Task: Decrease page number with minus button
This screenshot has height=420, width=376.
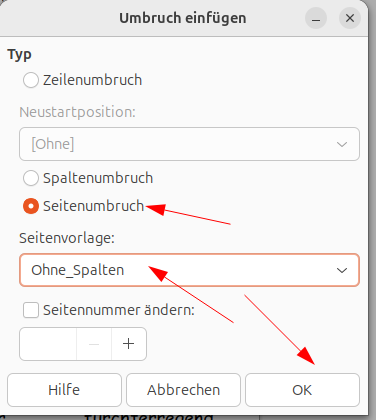Action: [94, 344]
